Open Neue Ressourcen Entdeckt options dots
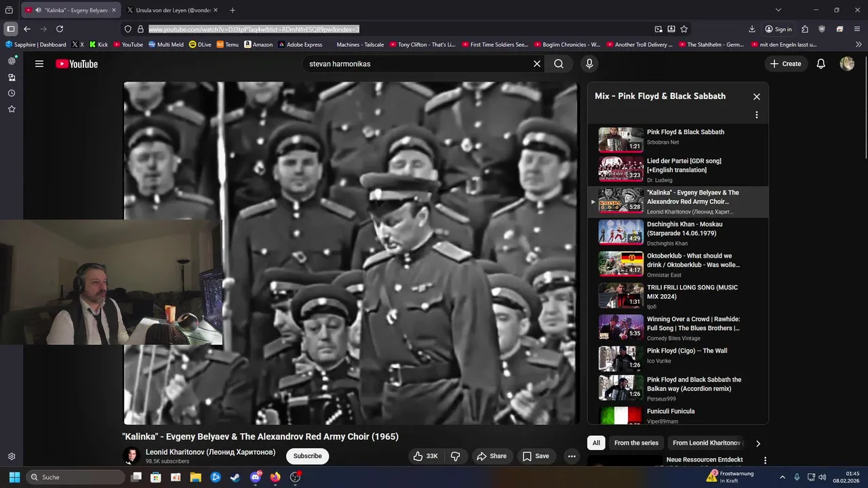868x488 pixels. coord(765,460)
